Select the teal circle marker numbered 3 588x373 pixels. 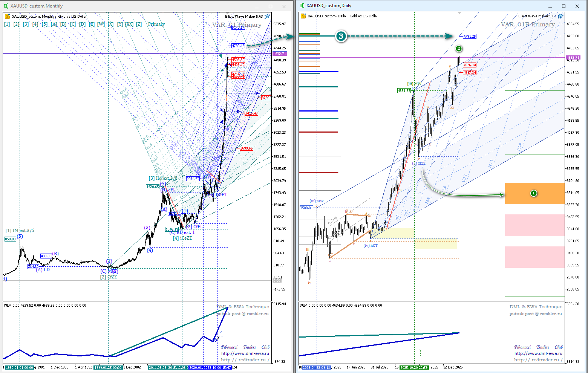pyautogui.click(x=341, y=36)
